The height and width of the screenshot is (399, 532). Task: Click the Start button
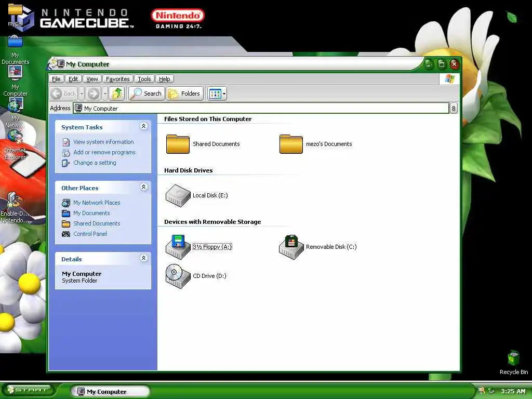28,390
